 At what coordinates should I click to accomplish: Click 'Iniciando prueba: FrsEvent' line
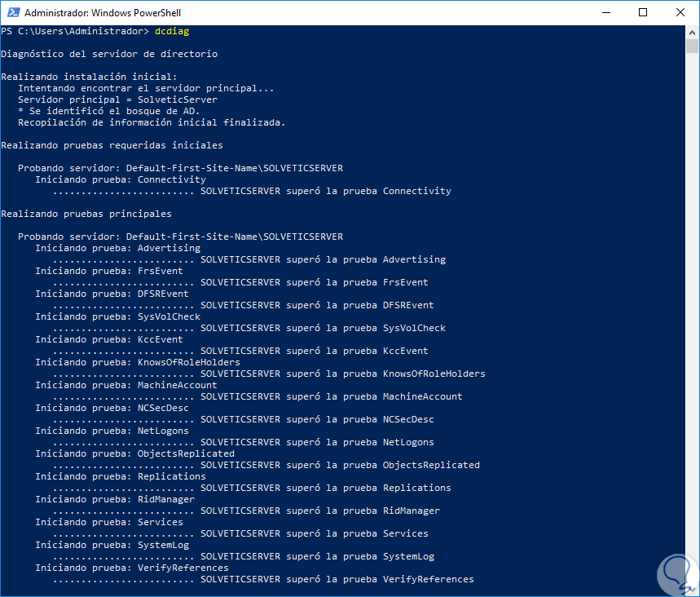[109, 272]
